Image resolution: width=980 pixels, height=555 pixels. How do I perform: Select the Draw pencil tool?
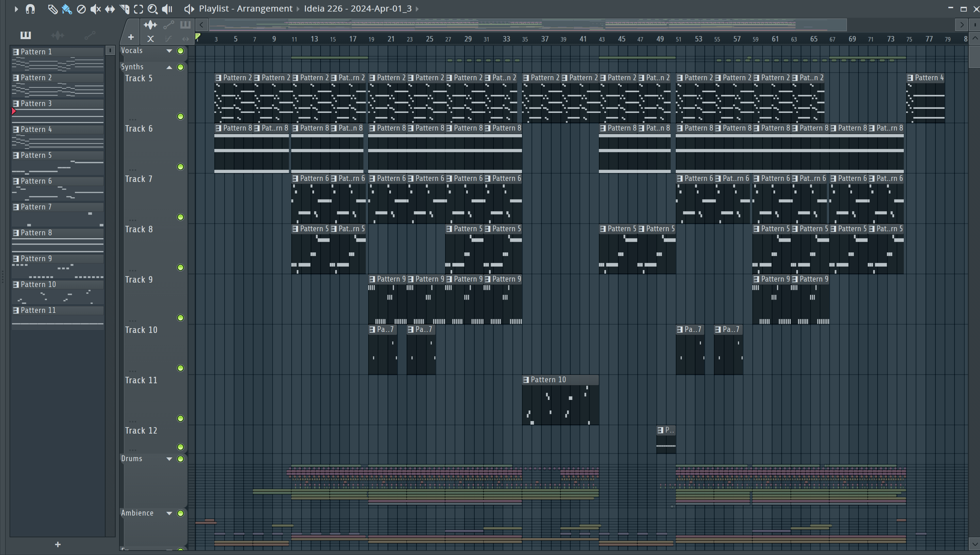(53, 9)
